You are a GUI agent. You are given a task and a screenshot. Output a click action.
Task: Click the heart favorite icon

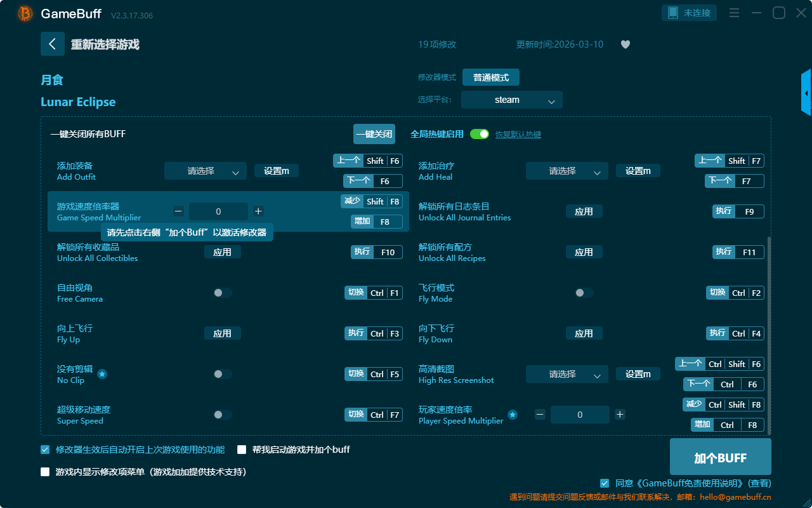(x=625, y=44)
